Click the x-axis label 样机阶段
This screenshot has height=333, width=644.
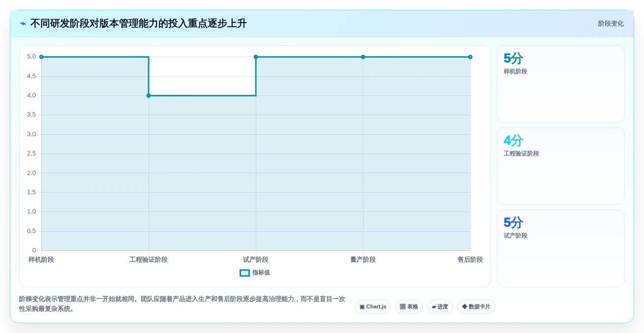coord(41,260)
